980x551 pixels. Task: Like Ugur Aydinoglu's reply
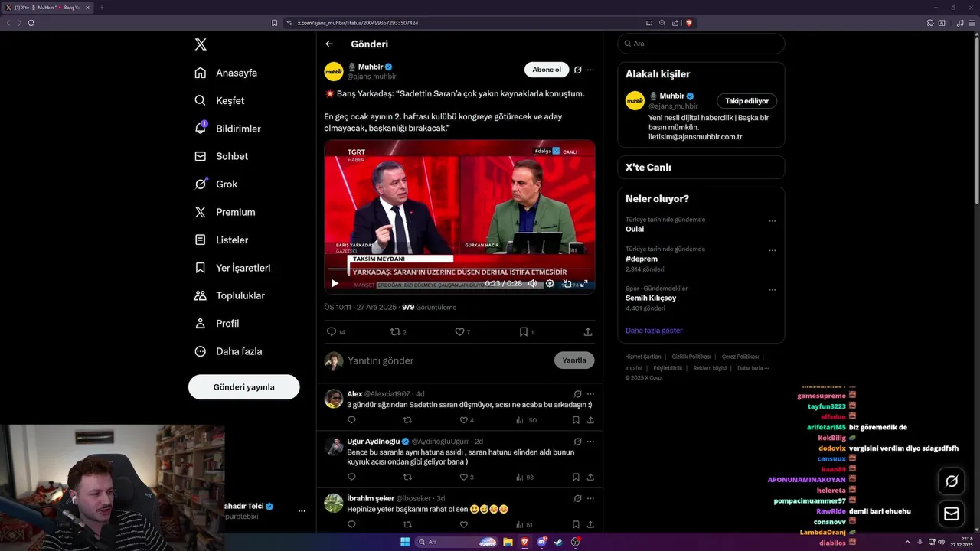pos(466,478)
